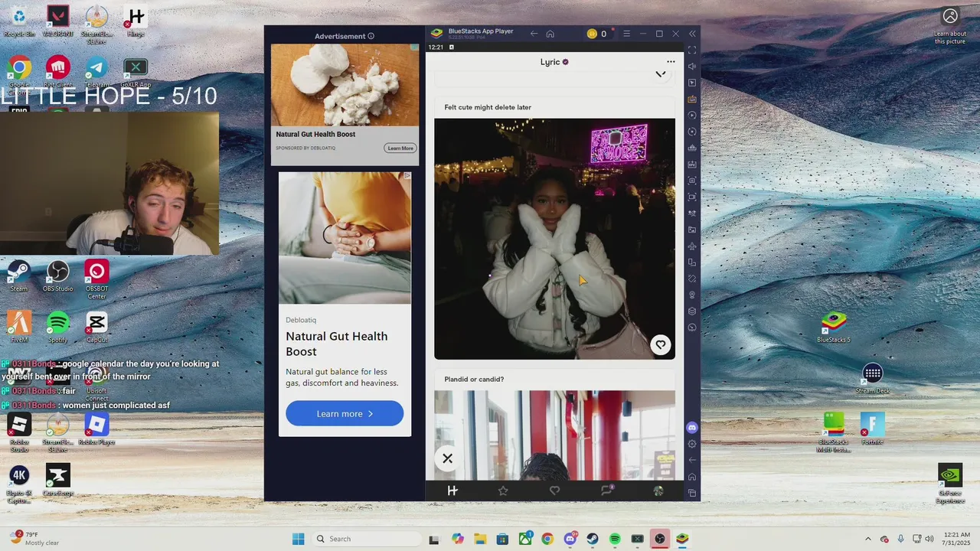Open Spotify from the taskbar
The width and height of the screenshot is (980, 551).
point(615,539)
